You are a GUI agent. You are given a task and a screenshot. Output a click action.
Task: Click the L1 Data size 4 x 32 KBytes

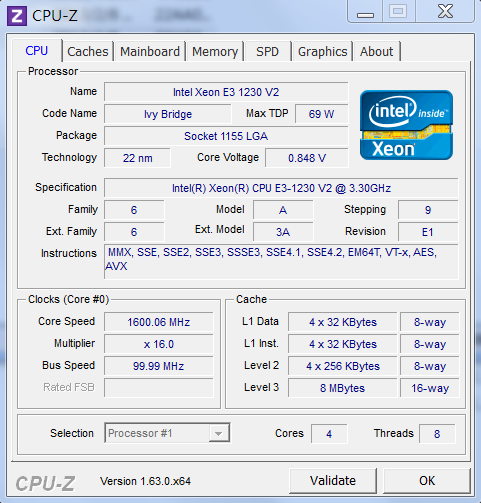[343, 322]
